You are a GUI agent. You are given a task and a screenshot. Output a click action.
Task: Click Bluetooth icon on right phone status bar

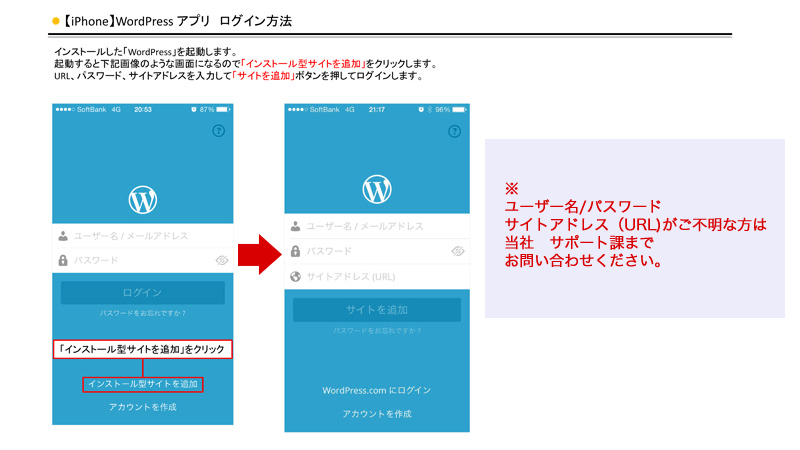(430, 110)
